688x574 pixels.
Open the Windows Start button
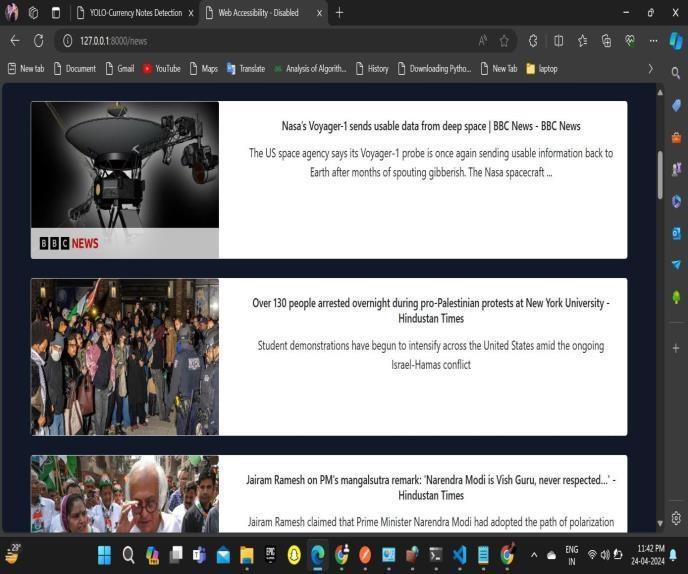click(104, 555)
